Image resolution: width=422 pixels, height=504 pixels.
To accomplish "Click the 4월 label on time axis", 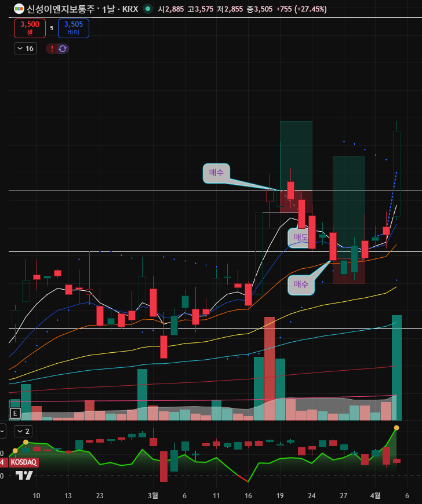I will pyautogui.click(x=376, y=495).
